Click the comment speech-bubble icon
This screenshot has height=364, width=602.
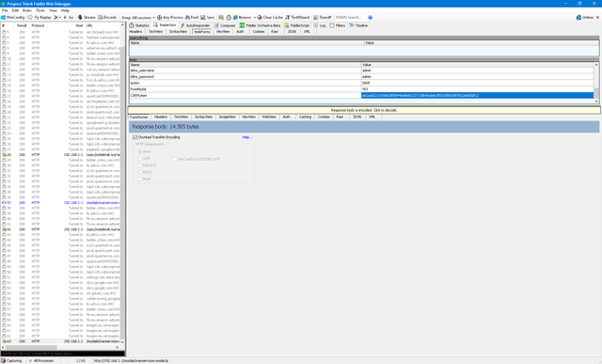click(x=29, y=17)
